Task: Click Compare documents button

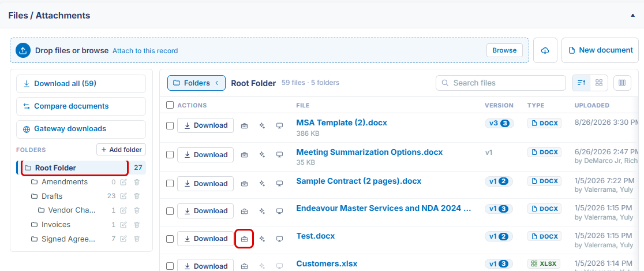Action: (x=81, y=106)
